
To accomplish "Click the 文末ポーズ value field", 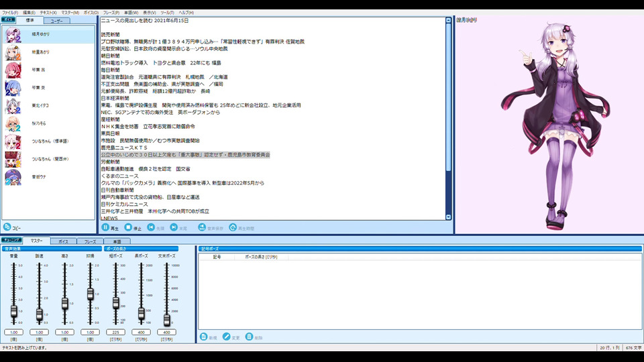I will (x=167, y=332).
